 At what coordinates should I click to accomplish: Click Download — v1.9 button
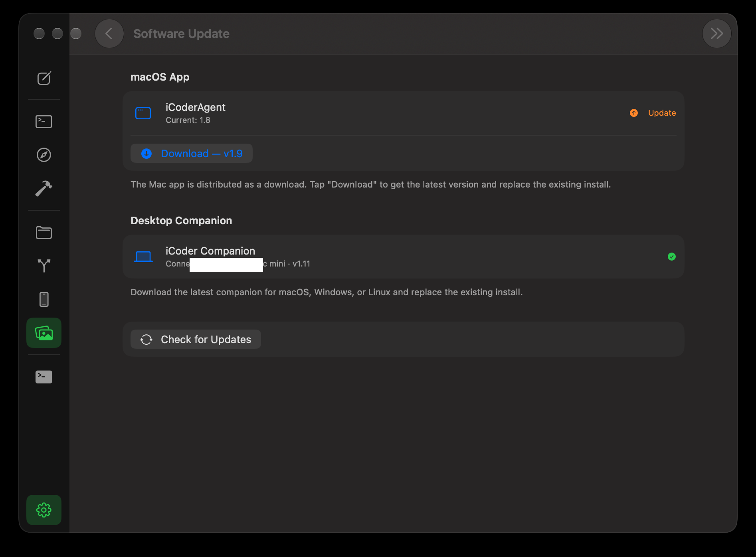point(192,153)
